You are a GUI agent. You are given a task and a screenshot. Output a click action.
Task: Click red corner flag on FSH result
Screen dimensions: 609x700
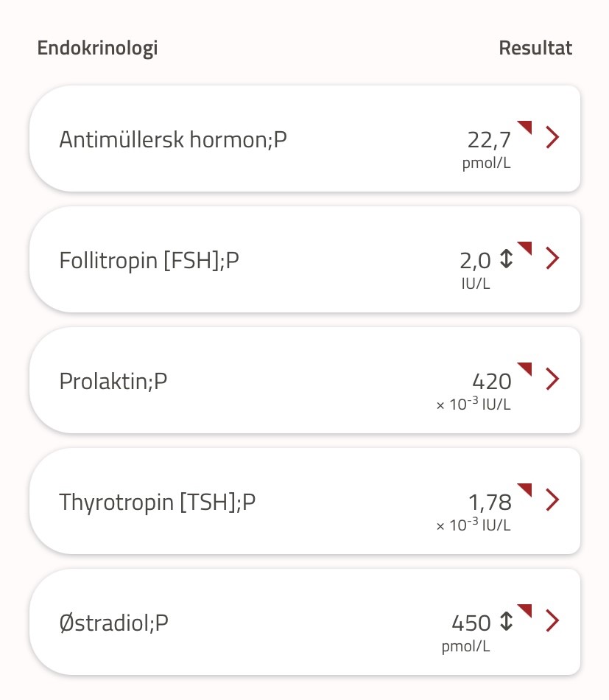click(525, 248)
